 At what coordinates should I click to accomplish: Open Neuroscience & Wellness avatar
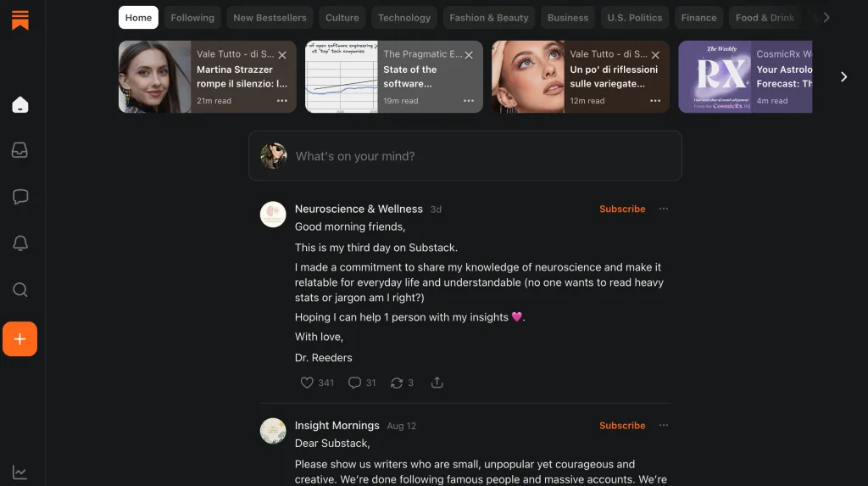273,215
